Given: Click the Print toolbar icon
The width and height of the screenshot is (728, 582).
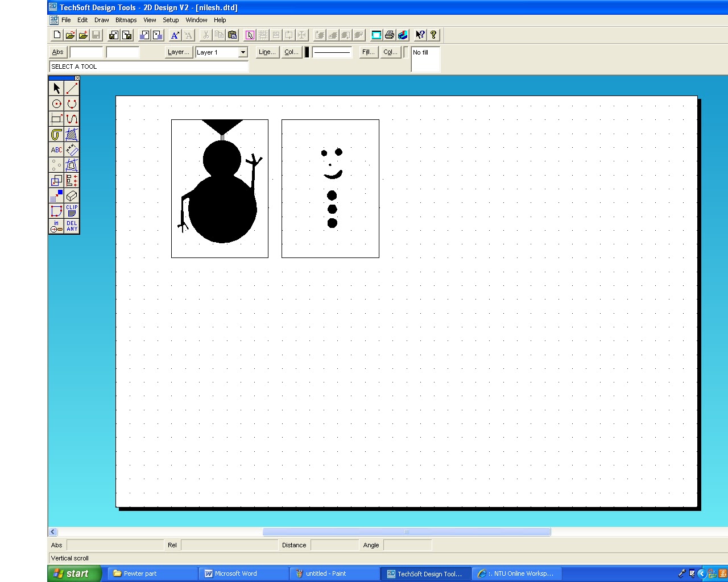Looking at the screenshot, I should (x=390, y=35).
